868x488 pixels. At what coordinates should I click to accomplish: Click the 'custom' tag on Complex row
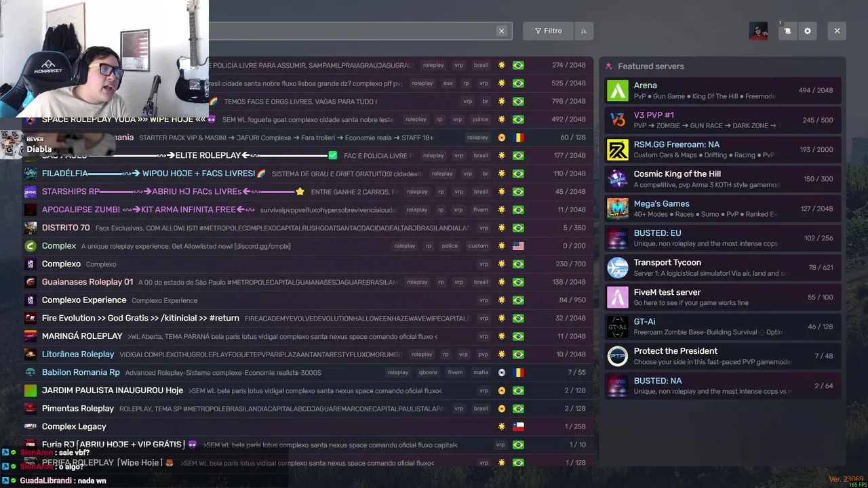477,246
